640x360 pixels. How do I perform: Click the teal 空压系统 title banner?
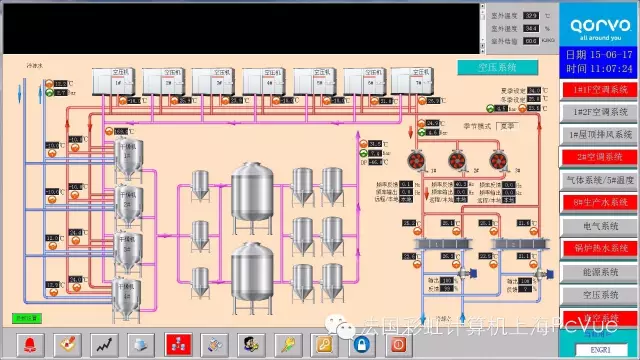(x=497, y=67)
